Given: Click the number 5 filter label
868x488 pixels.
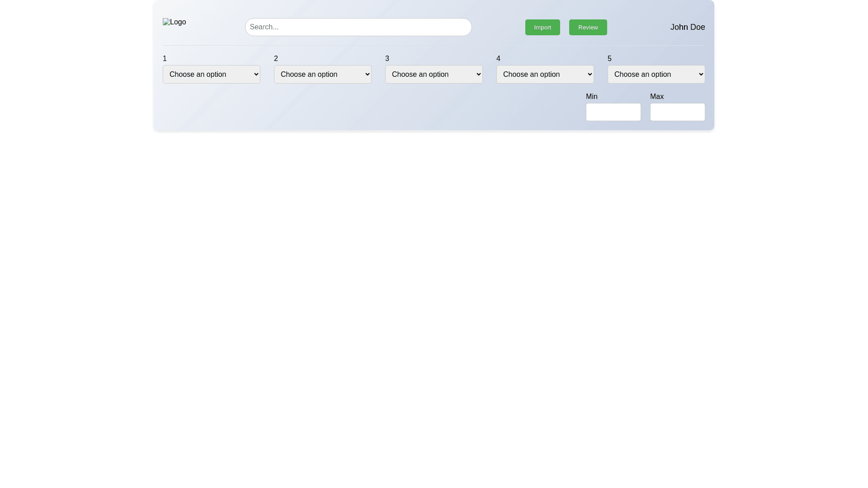Looking at the screenshot, I should (609, 59).
